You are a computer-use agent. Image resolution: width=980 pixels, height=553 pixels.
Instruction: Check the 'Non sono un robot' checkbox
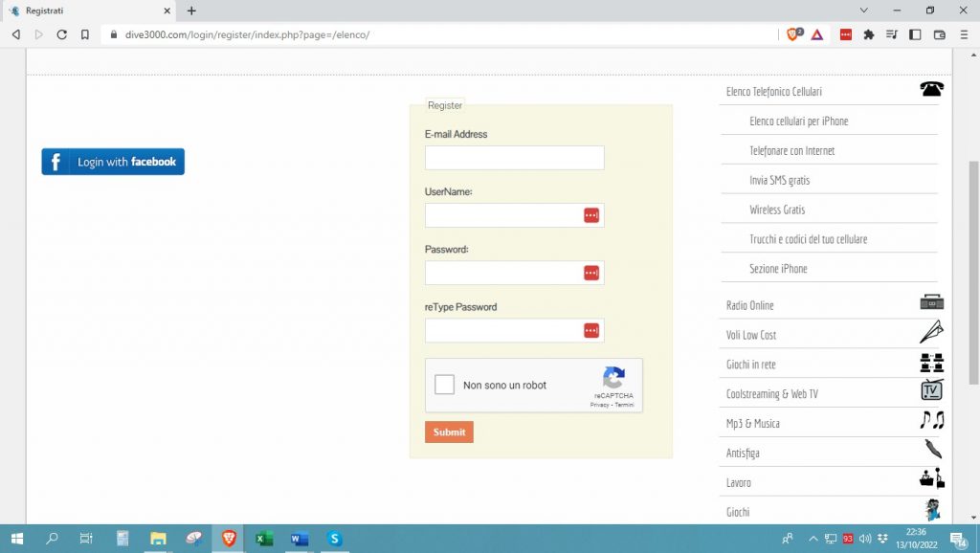click(445, 385)
